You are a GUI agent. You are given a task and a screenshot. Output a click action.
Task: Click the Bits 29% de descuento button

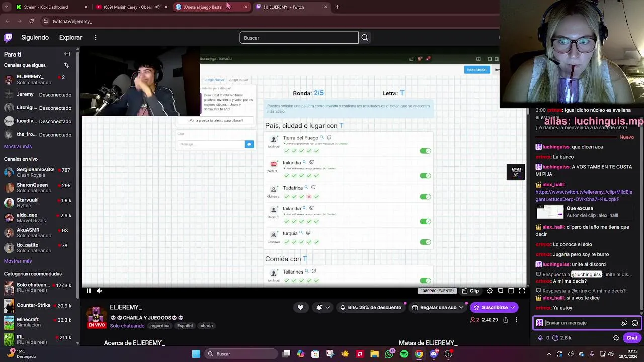(371, 307)
